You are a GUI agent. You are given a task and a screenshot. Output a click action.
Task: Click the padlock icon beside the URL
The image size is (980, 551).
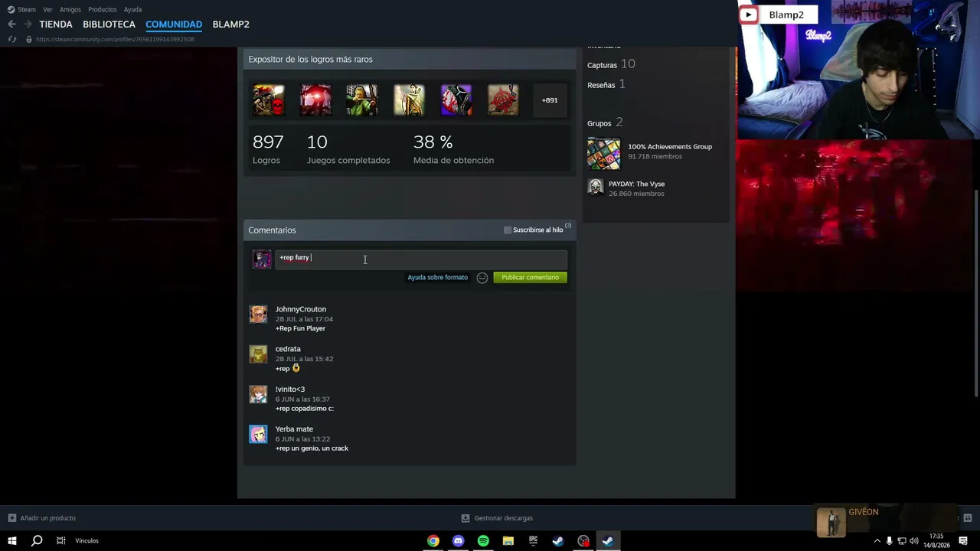click(28, 39)
